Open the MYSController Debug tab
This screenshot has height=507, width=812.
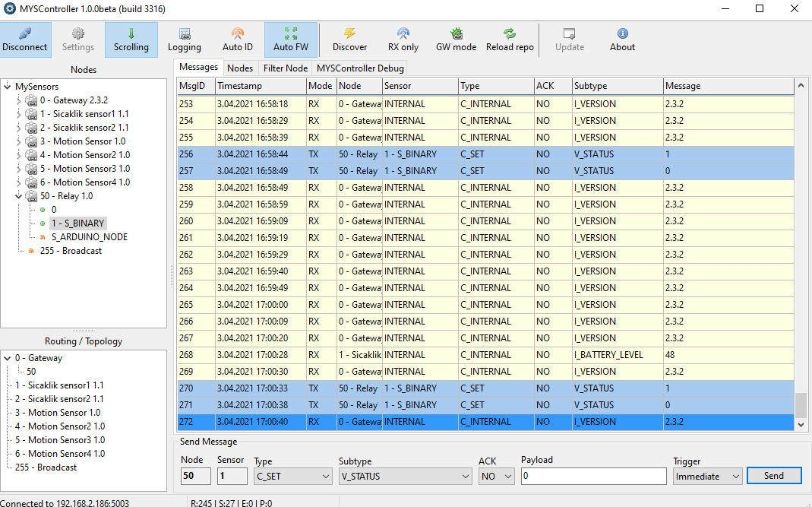(361, 68)
